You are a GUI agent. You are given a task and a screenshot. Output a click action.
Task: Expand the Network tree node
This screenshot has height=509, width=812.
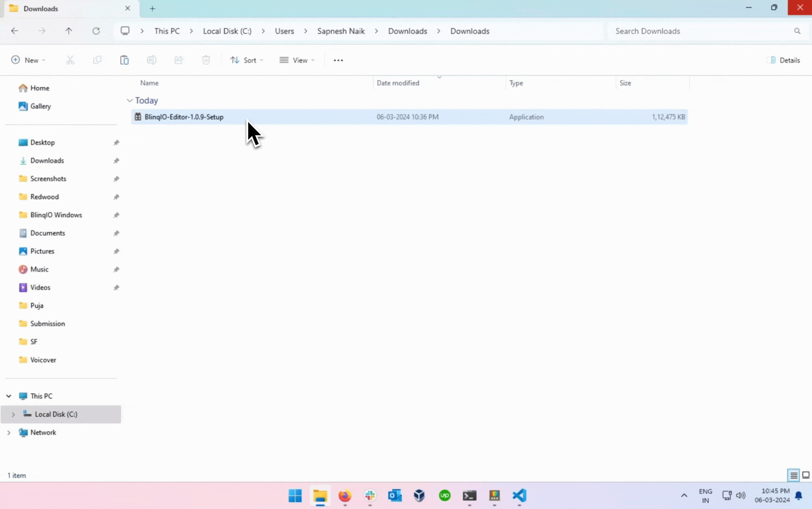(9, 433)
